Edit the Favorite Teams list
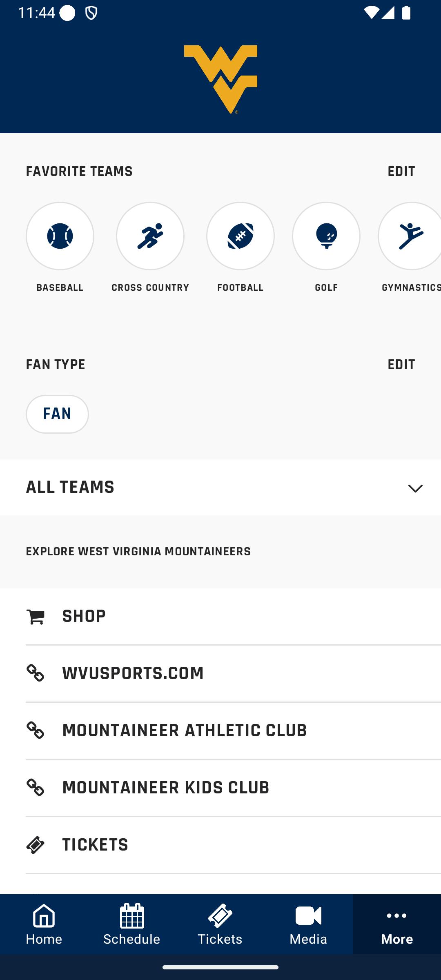 (x=401, y=171)
